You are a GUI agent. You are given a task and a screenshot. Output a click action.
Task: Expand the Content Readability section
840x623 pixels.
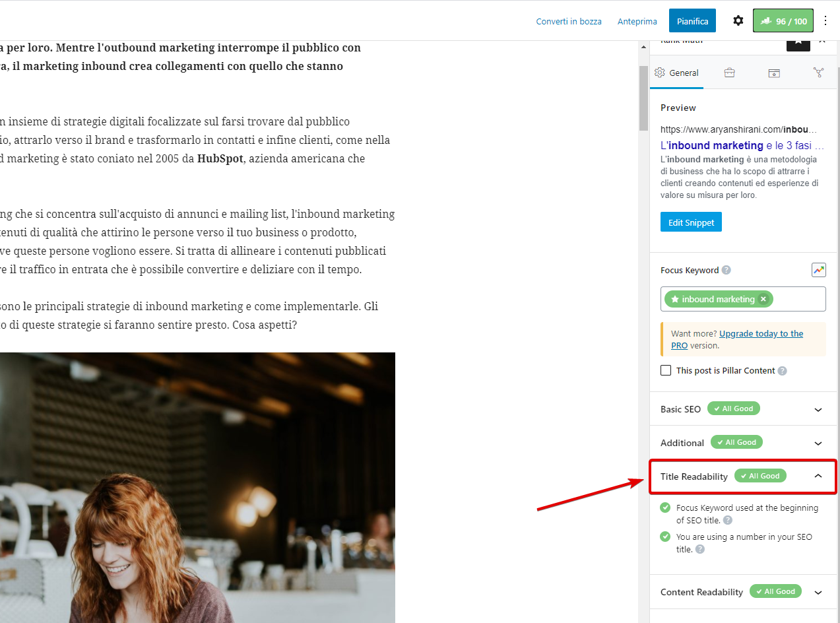coord(818,592)
